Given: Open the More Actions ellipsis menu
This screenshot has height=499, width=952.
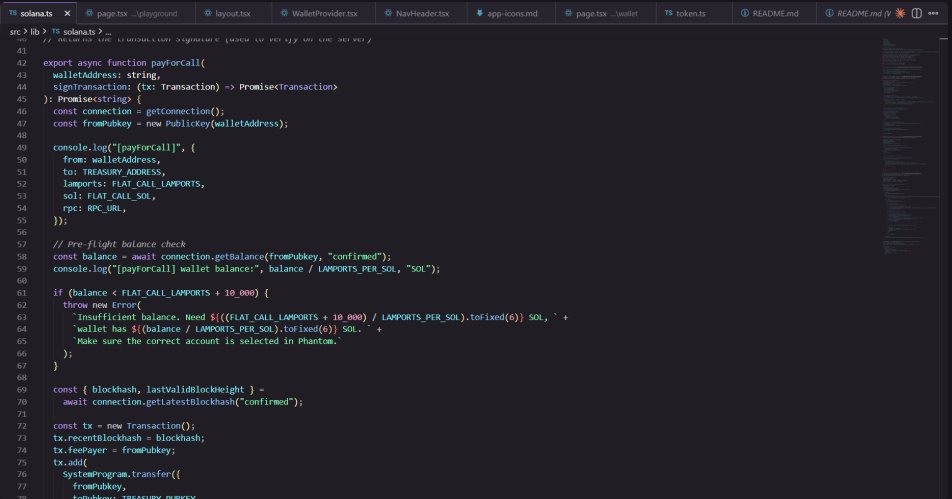Looking at the screenshot, I should pyautogui.click(x=933, y=13).
